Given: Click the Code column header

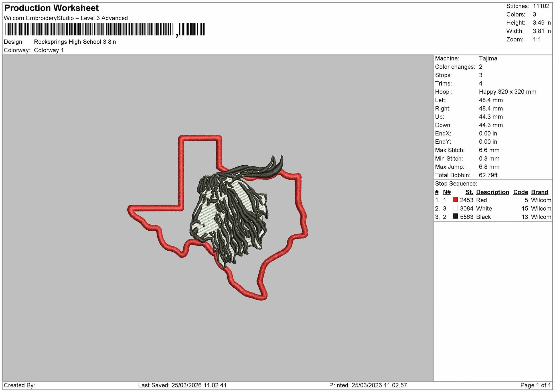Looking at the screenshot, I should click(521, 192).
